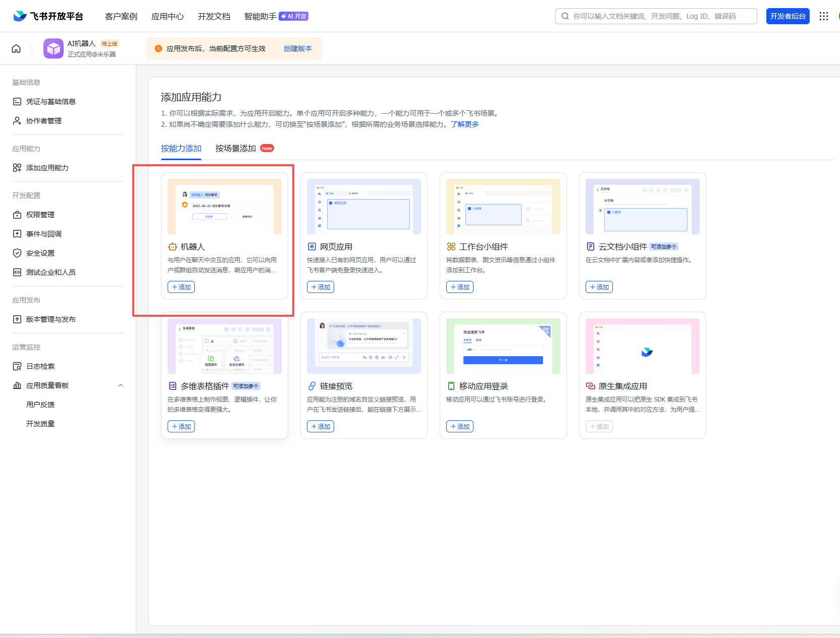Open the 了解更多 link
This screenshot has width=840, height=638.
464,124
